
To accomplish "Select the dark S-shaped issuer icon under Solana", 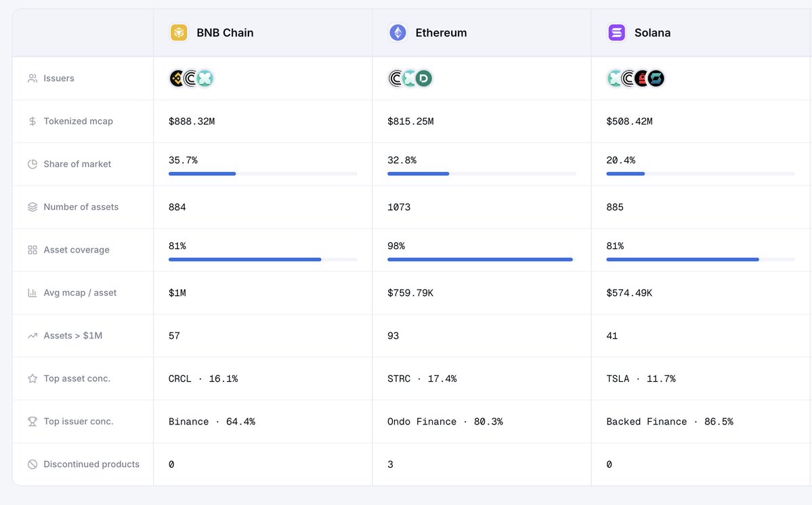I will pyautogui.click(x=656, y=78).
